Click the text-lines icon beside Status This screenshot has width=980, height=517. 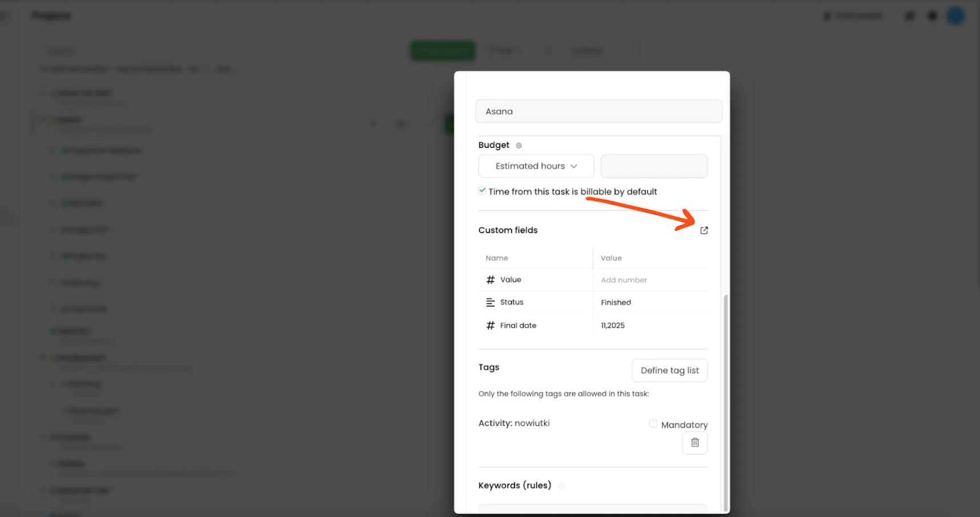[491, 302]
